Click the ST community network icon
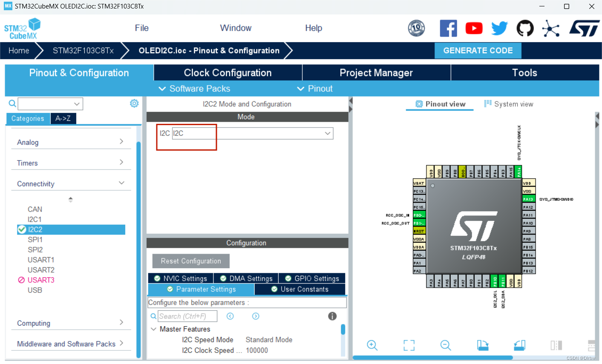Viewport: 602px width, 364px height. 551,29
